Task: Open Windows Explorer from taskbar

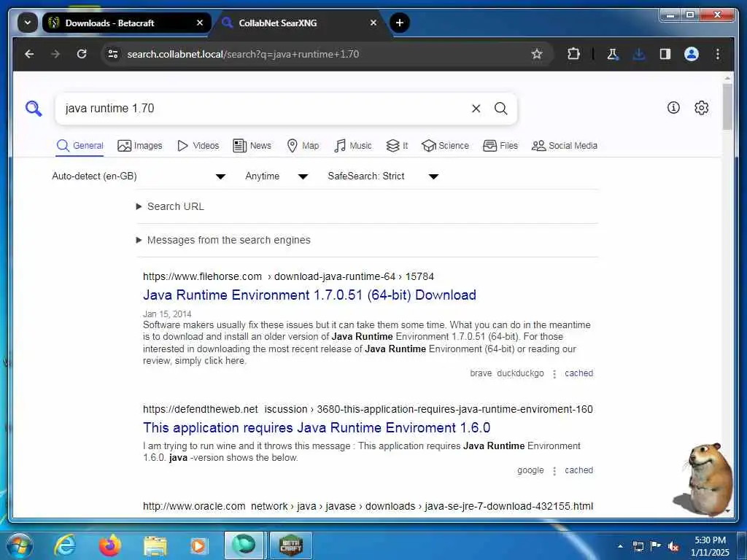Action: [155, 545]
